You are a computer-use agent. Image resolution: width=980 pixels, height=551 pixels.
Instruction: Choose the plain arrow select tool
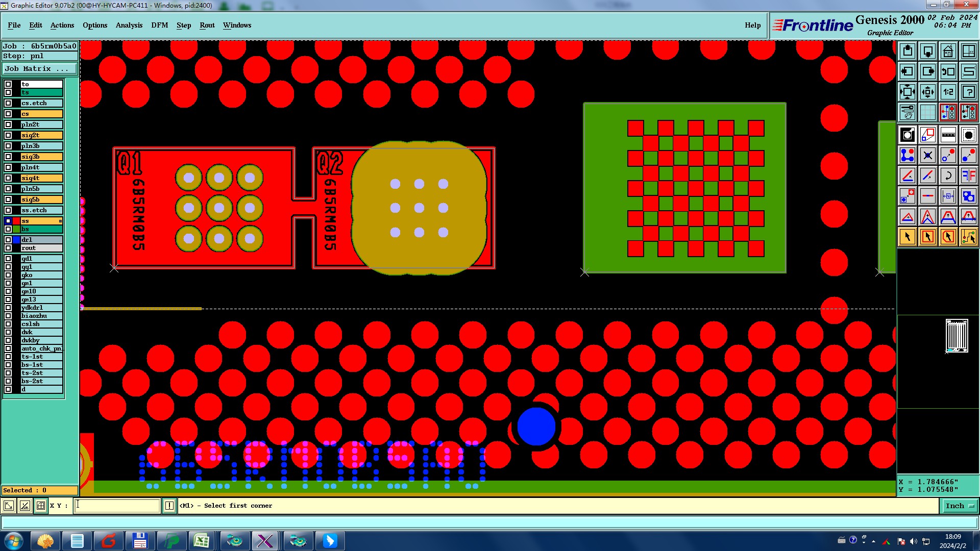[908, 237]
